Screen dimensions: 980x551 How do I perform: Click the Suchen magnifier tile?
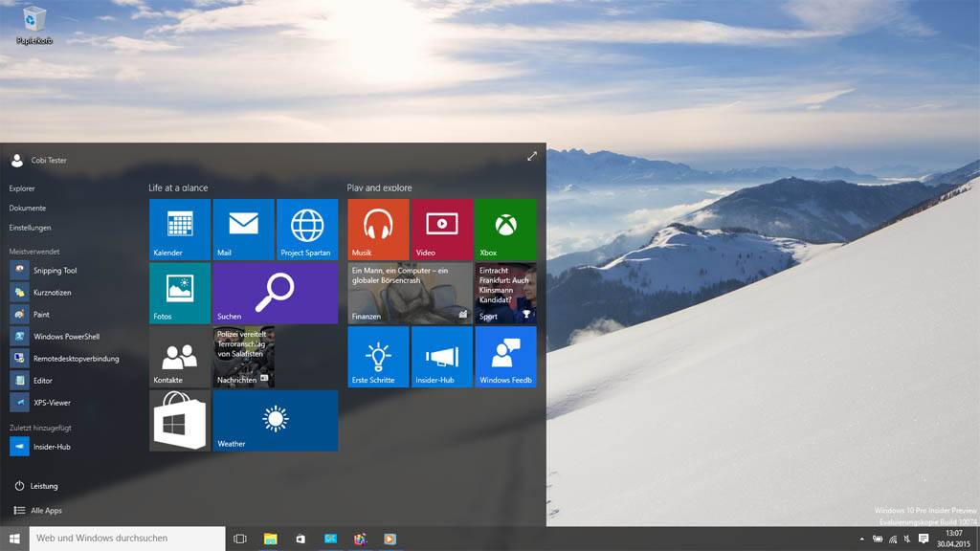click(276, 293)
